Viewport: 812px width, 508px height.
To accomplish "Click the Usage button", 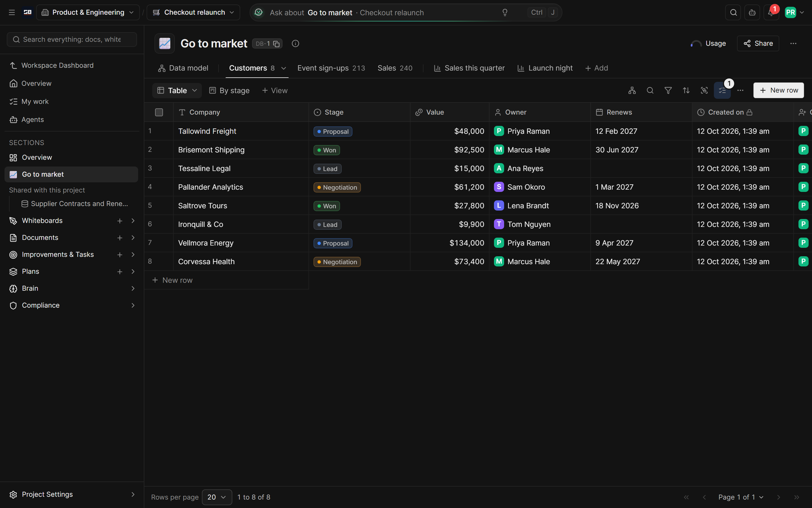I will pos(708,43).
